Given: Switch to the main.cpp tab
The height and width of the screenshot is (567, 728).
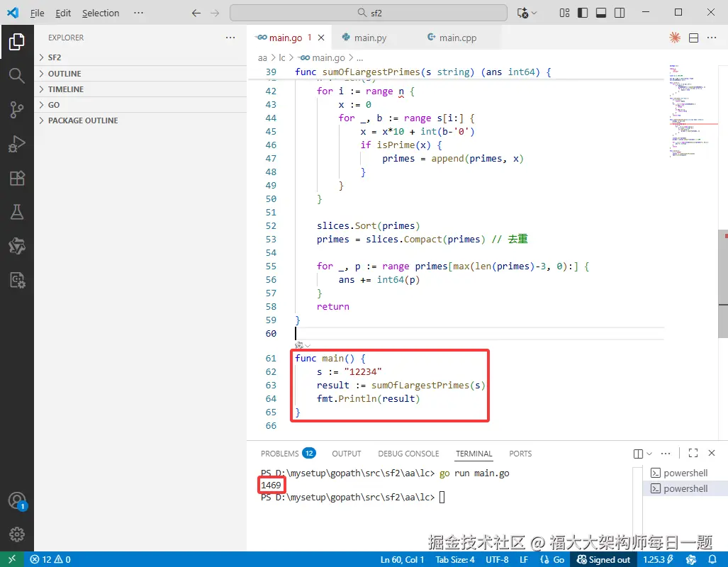Looking at the screenshot, I should [x=458, y=38].
